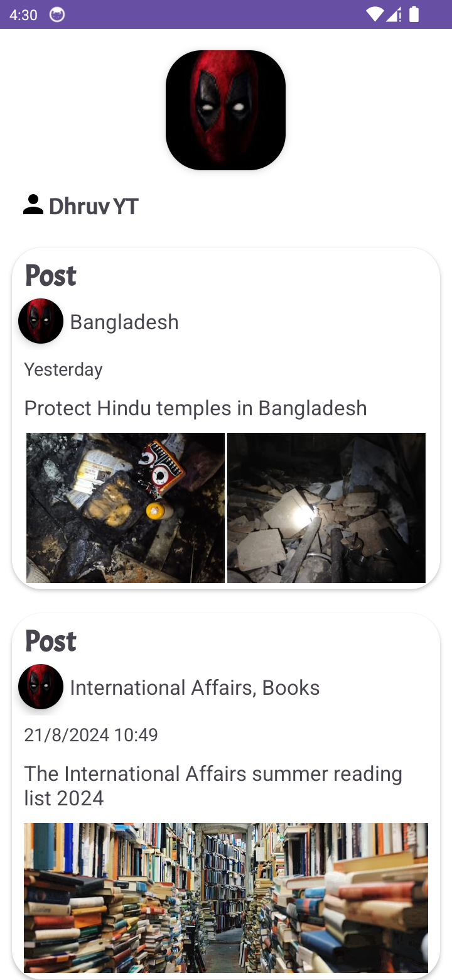Open the International Affairs summer reading list post
The width and height of the screenshot is (452, 980).
(x=213, y=786)
